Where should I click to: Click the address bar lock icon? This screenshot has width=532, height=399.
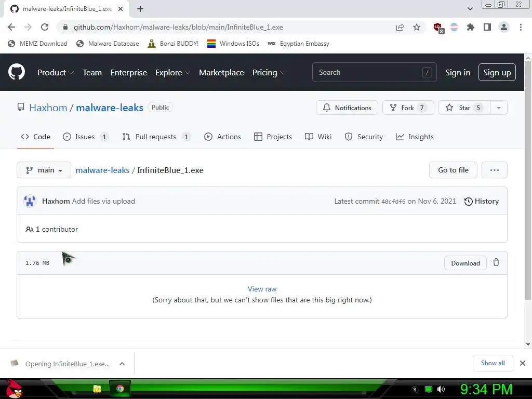(x=65, y=27)
